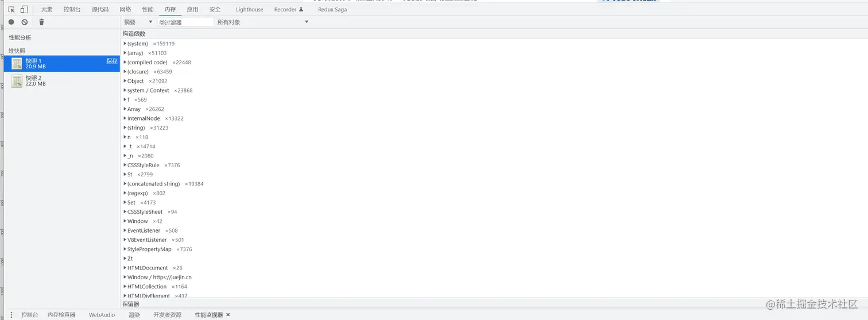The image size is (868, 320).
Task: Open the Redux Saga tab
Action: click(x=332, y=9)
